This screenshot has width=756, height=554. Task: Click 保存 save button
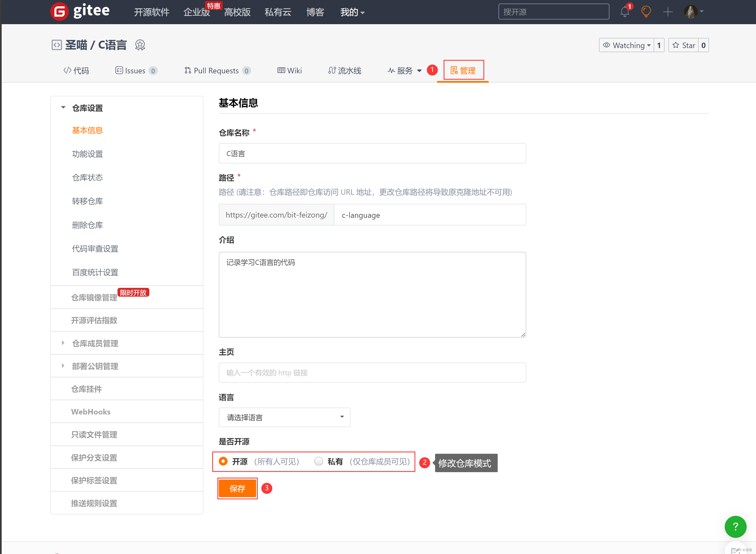pos(237,488)
